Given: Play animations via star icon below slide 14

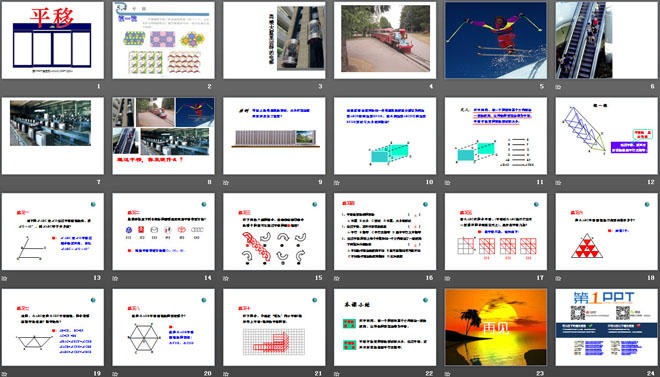Looking at the screenshot, I should click(x=115, y=278).
